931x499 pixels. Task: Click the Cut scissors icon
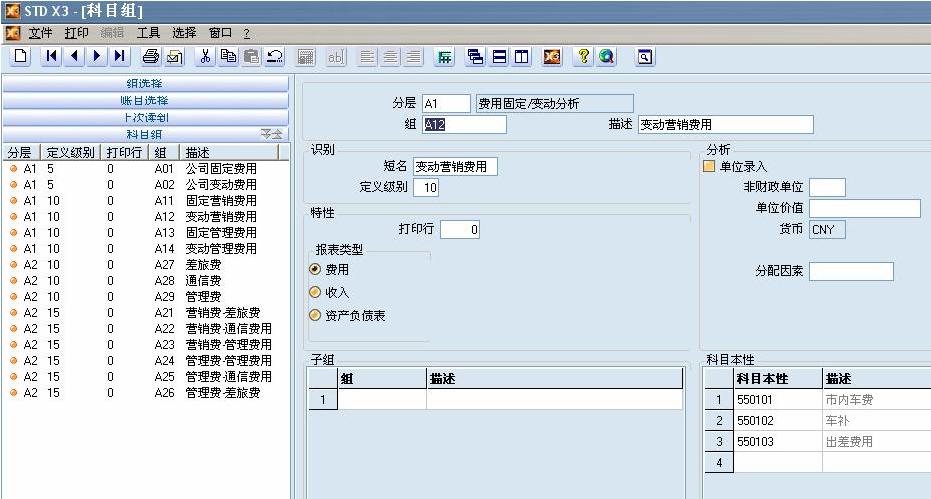point(205,57)
